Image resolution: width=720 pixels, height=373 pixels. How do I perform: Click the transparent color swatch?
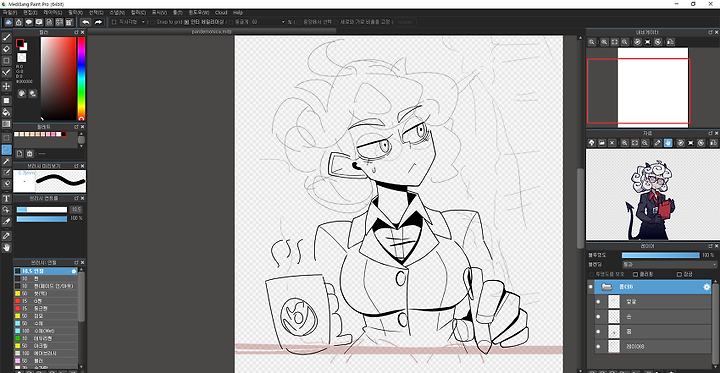[x=22, y=57]
